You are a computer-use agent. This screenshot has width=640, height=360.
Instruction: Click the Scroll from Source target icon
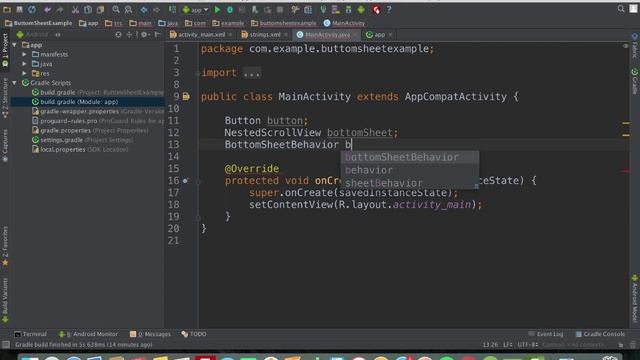[118, 35]
